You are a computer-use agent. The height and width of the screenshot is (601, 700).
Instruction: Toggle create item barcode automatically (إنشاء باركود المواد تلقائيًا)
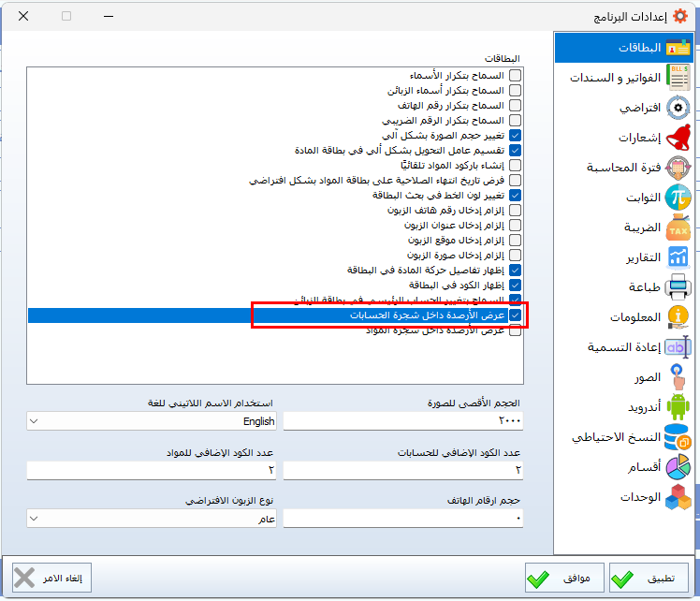coord(515,166)
